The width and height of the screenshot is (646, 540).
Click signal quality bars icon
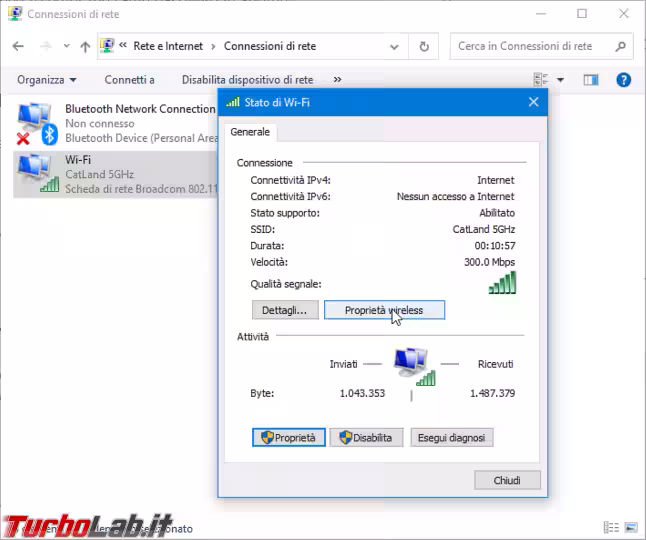(x=502, y=283)
